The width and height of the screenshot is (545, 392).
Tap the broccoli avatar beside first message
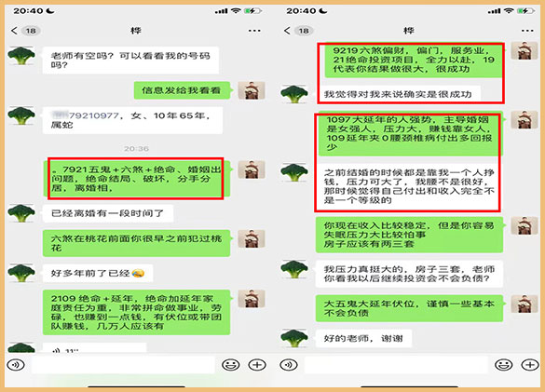pyautogui.click(x=21, y=56)
